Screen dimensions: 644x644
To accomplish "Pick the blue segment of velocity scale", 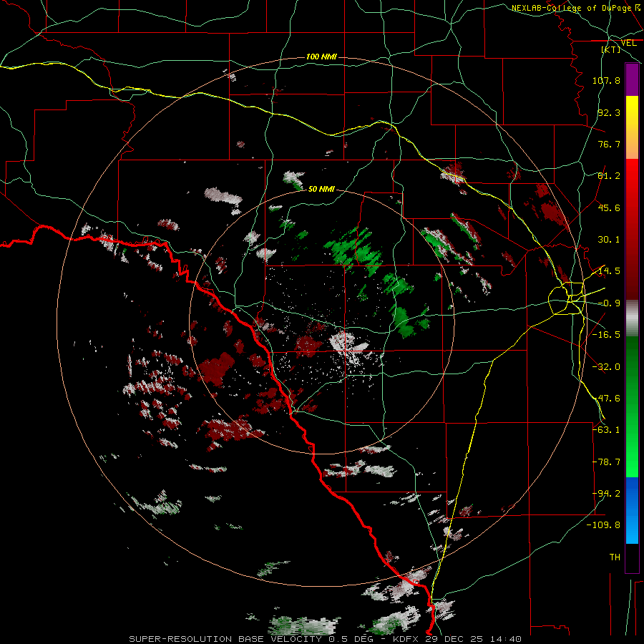I will [632, 510].
